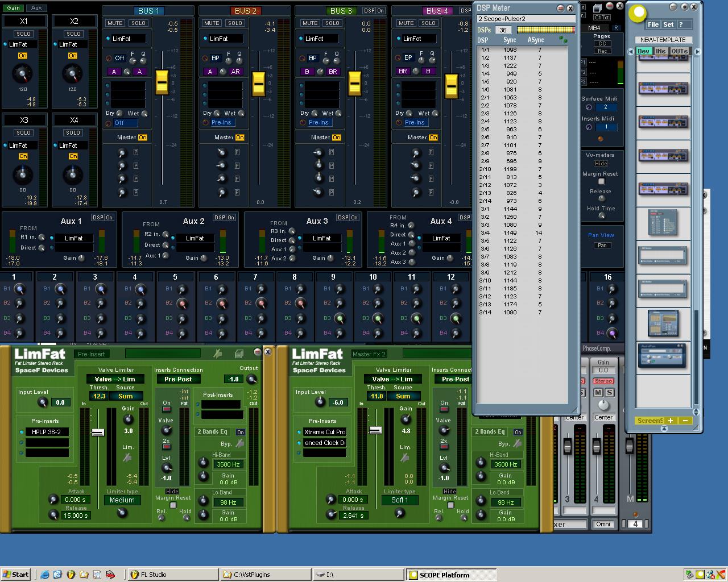
Task: Adjust threshold fader in left LimFat
Action: pos(98,432)
